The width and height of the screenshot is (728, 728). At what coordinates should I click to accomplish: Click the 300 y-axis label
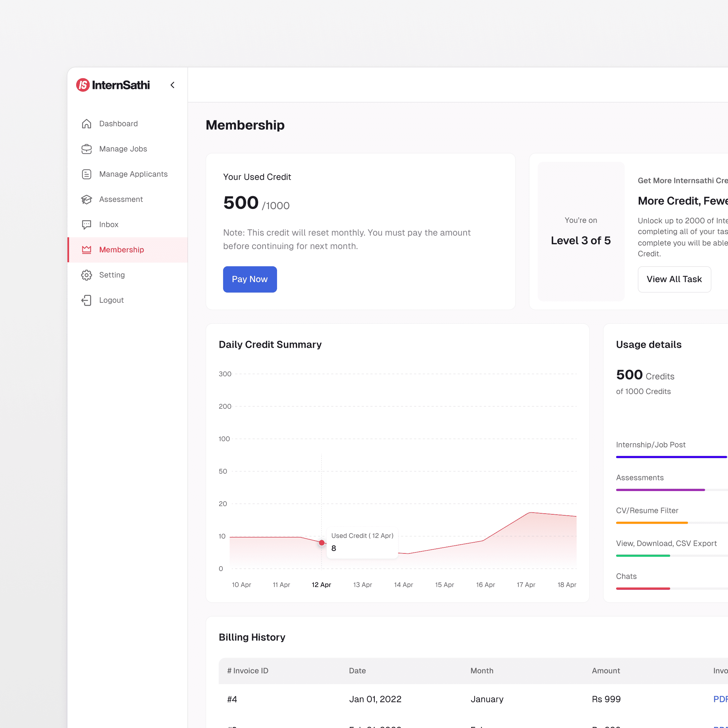(225, 374)
